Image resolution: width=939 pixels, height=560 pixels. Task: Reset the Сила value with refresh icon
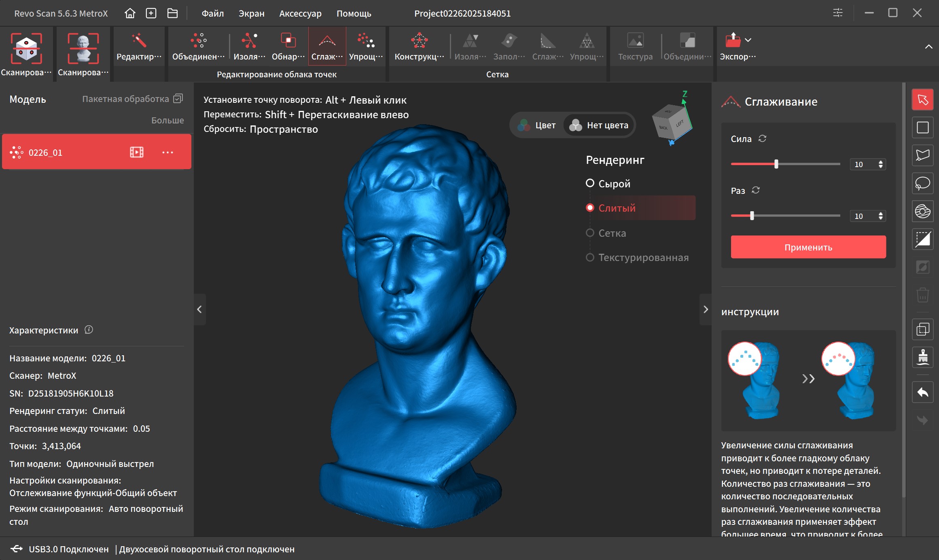tap(762, 139)
